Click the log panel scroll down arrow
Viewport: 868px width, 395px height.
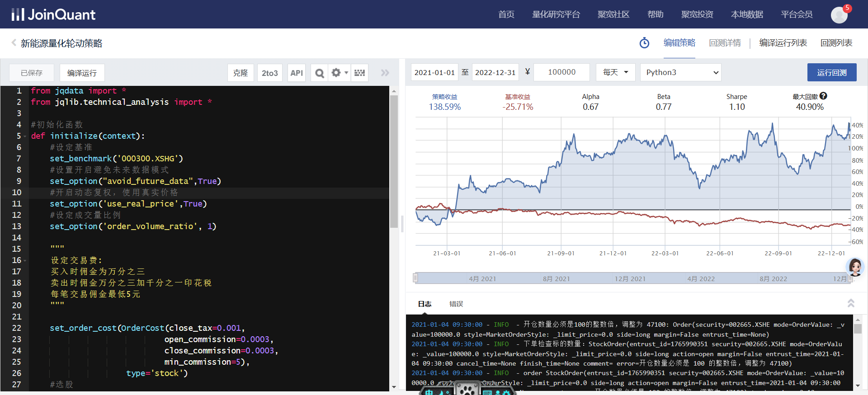point(858,386)
